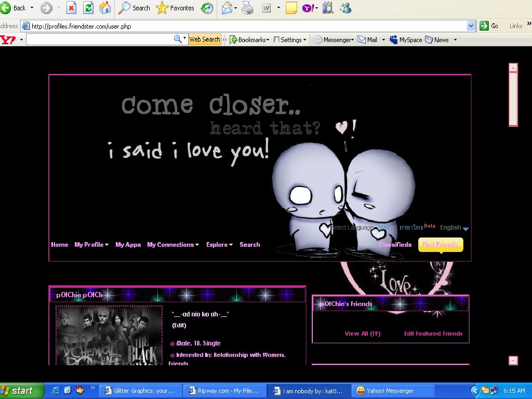The image size is (532, 399).
Task: Switch to Yahoo! Messenger taskbar window
Action: click(x=393, y=391)
